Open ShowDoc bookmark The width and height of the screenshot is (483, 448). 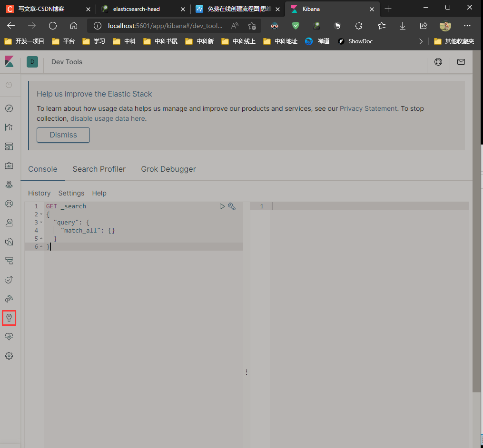pos(355,41)
